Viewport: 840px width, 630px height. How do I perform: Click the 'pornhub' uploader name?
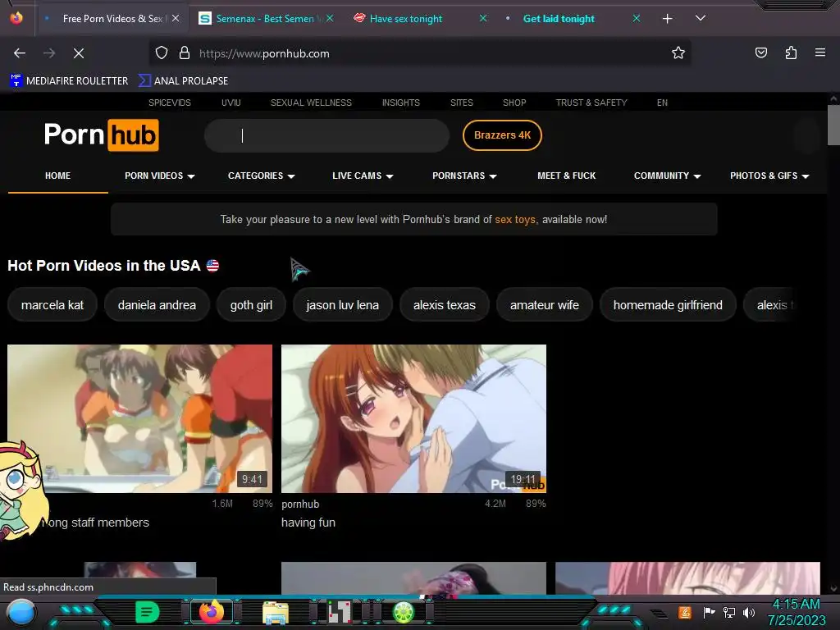pyautogui.click(x=300, y=504)
